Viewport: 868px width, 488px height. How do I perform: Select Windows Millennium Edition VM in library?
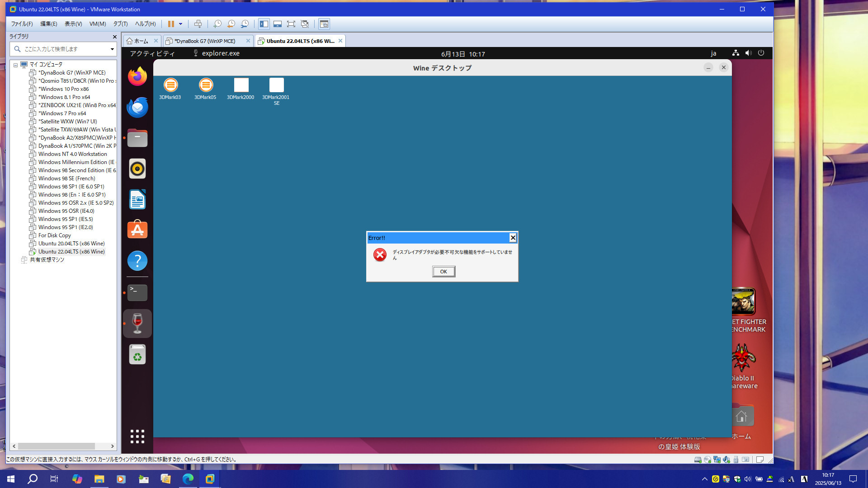[73, 162]
